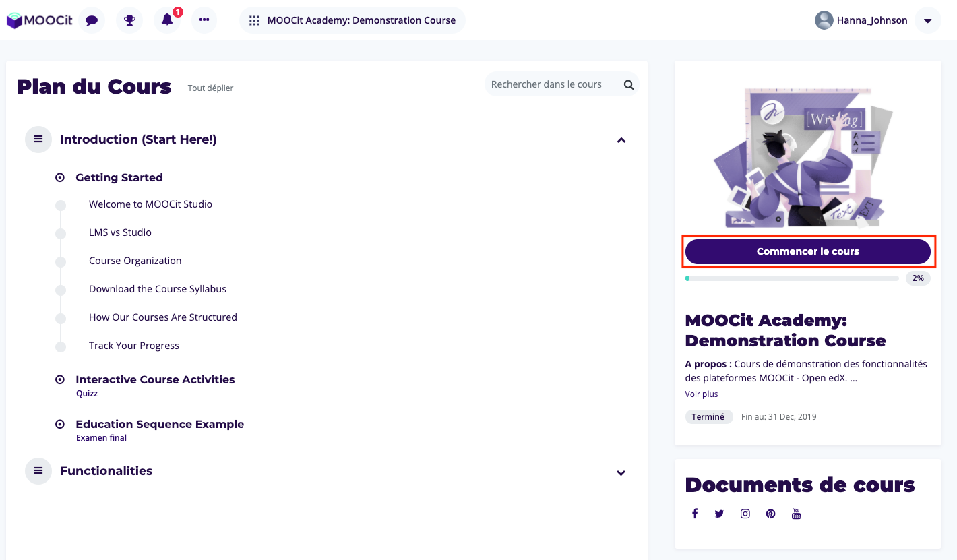The height and width of the screenshot is (560, 957).
Task: Open the Facebook share icon
Action: coord(695,514)
